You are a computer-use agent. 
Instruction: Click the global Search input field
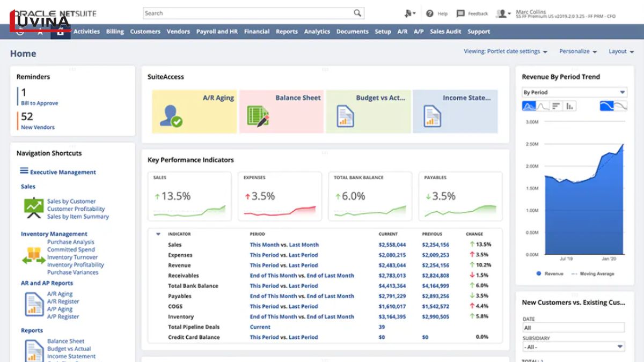click(247, 13)
